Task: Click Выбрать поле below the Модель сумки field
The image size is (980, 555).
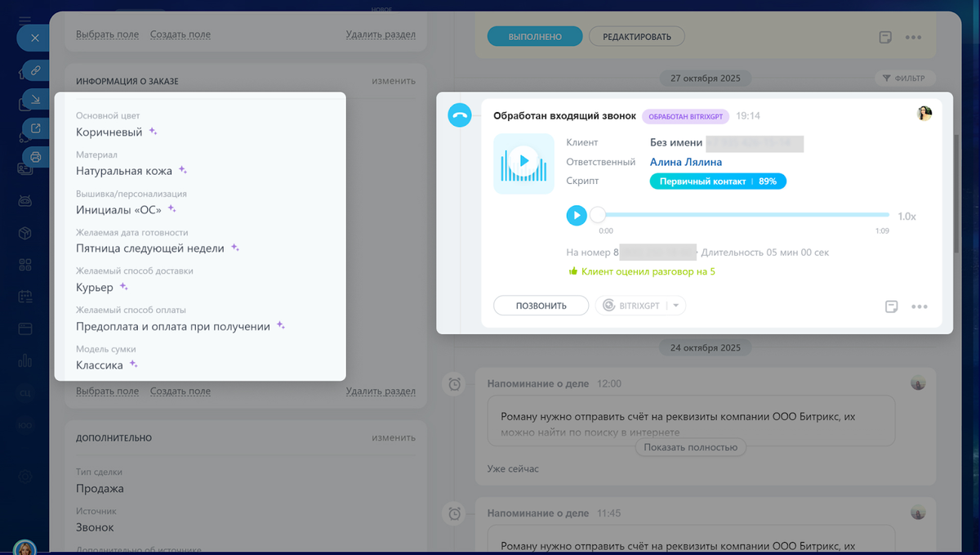Action: (107, 391)
